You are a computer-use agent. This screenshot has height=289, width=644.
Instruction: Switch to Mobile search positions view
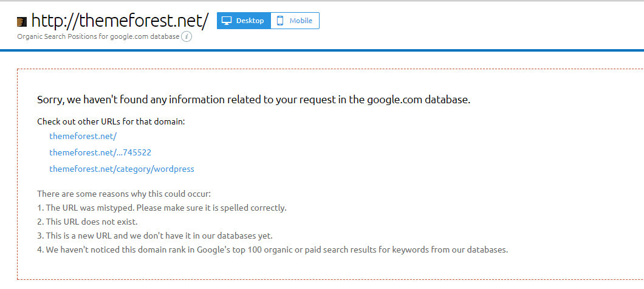tap(295, 21)
